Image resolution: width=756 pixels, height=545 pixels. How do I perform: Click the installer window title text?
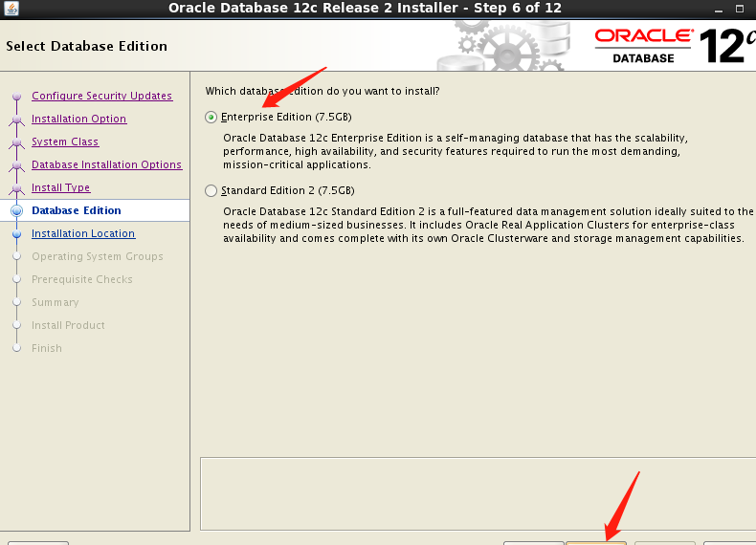(365, 9)
